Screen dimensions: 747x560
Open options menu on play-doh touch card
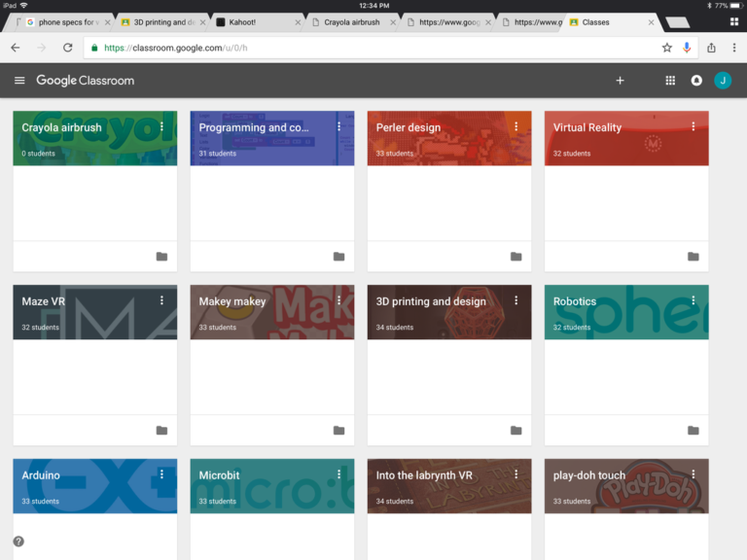[x=694, y=474]
